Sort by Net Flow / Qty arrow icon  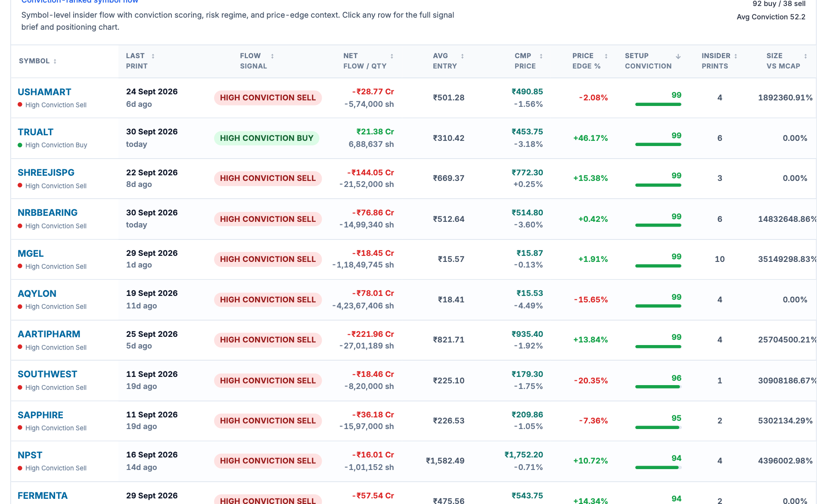tap(392, 56)
